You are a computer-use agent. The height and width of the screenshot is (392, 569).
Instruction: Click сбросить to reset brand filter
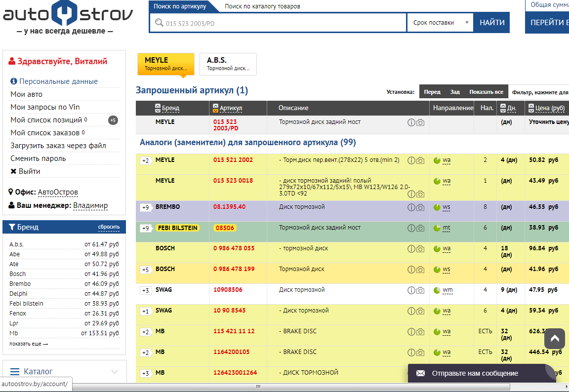tap(109, 227)
